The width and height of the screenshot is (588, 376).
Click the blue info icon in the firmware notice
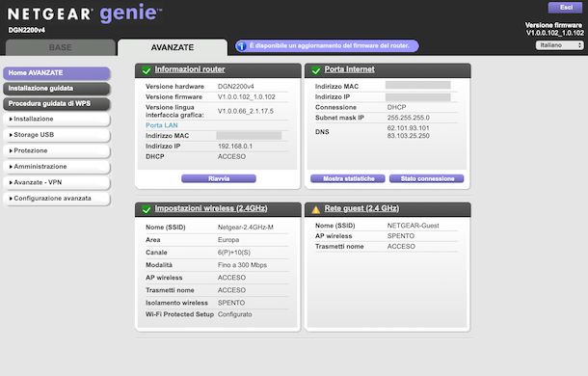(x=241, y=46)
